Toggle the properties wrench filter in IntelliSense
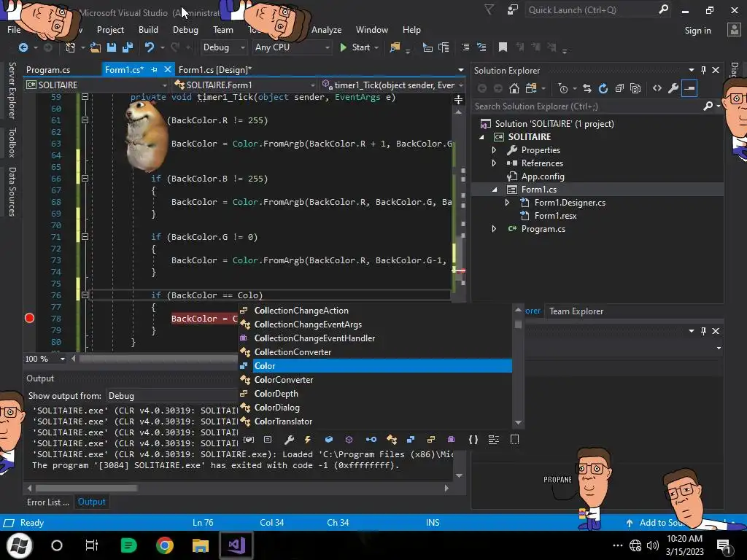Viewport: 747px width, 560px height. tap(289, 440)
